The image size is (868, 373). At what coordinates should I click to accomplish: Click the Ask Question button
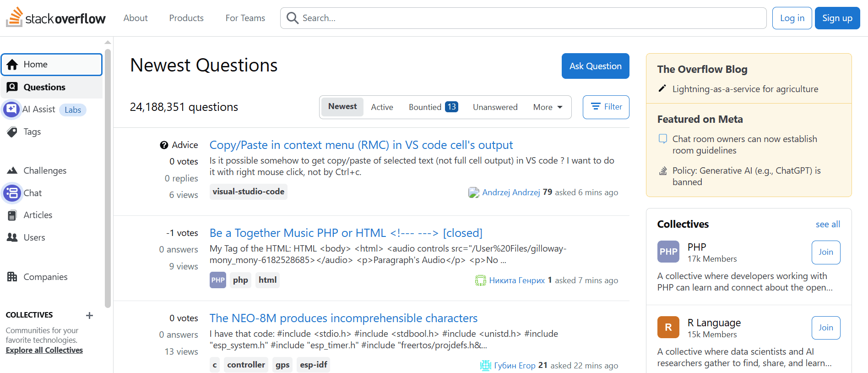pos(596,66)
